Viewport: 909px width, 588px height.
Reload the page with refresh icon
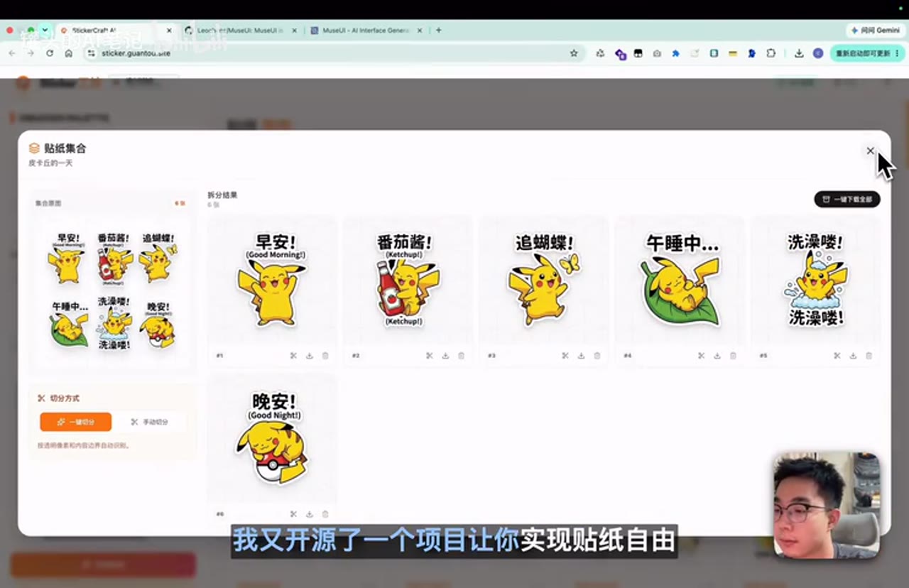coord(50,53)
